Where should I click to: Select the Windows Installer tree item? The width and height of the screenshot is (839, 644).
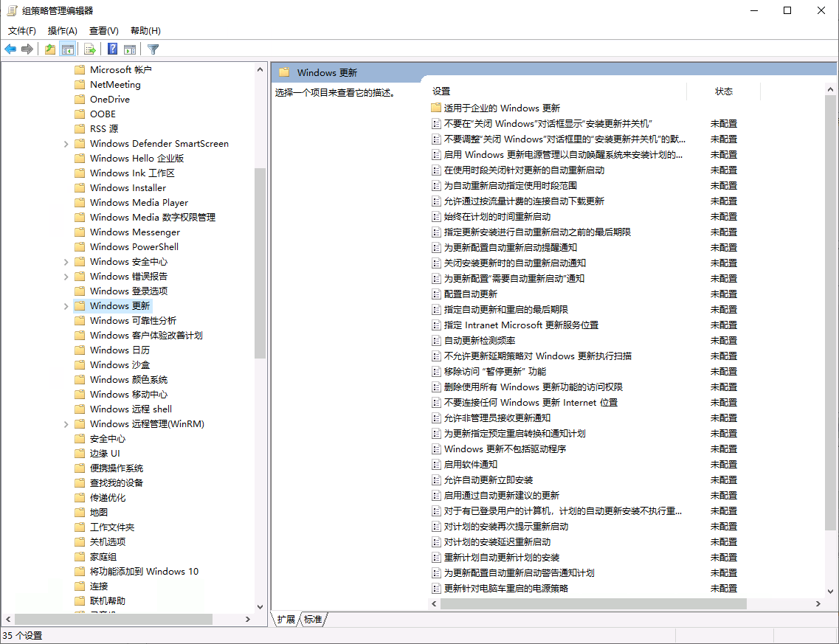pyautogui.click(x=128, y=188)
